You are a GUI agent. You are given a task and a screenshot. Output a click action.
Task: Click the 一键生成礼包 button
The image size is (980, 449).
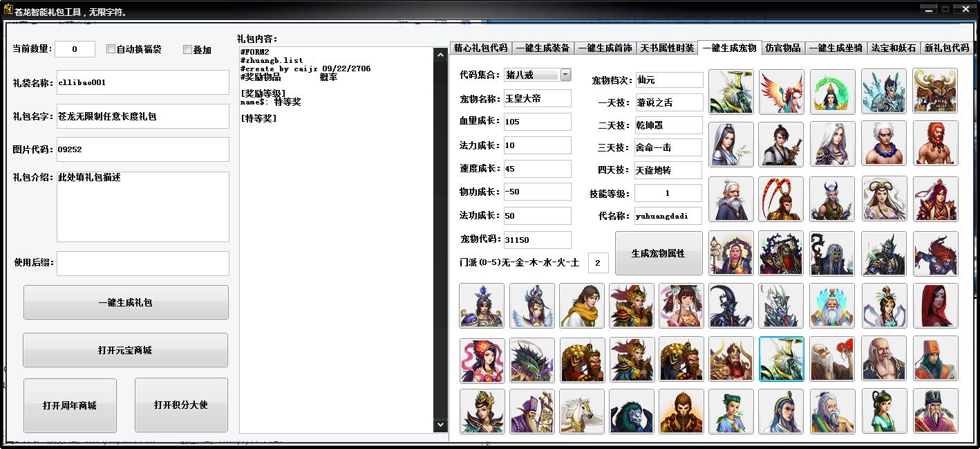point(126,302)
